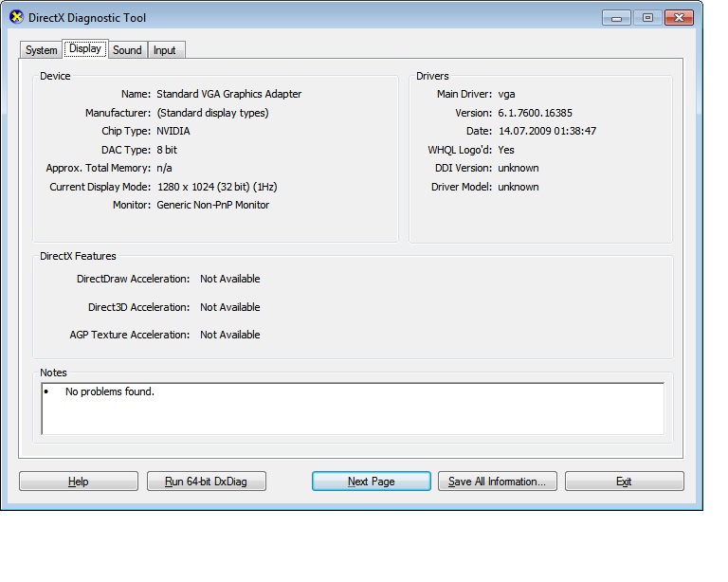Switch to the System tab
The width and height of the screenshot is (728, 582).
(41, 49)
